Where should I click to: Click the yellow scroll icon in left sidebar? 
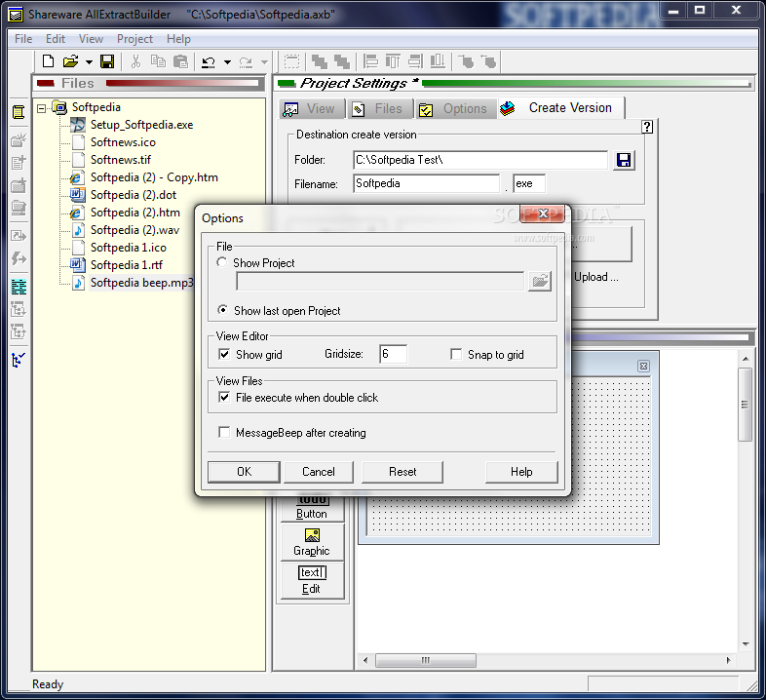click(x=19, y=112)
